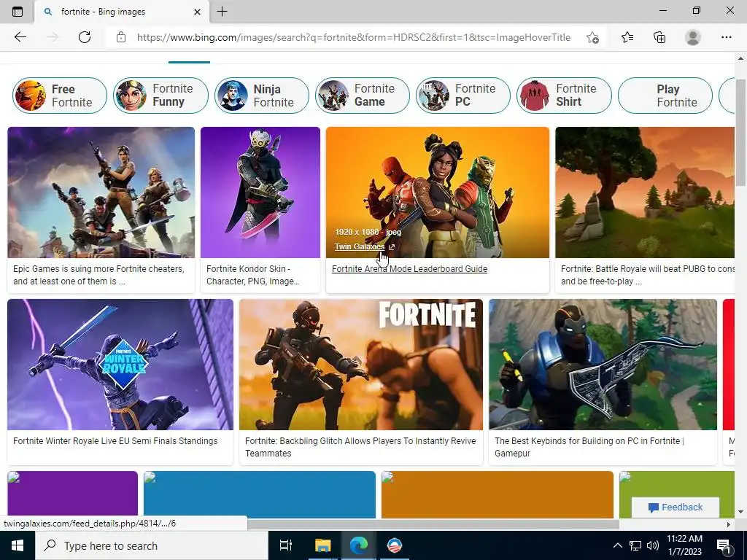The height and width of the screenshot is (560, 747).
Task: Click the Twin Galaxies source link
Action: point(360,246)
